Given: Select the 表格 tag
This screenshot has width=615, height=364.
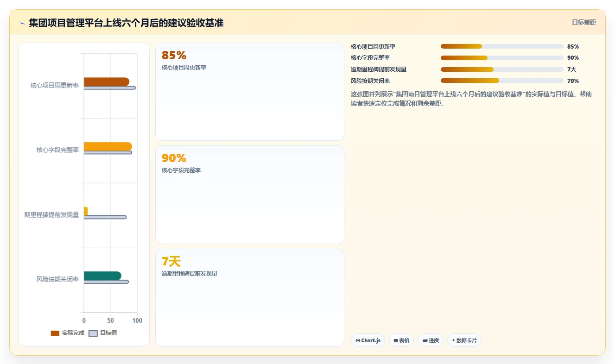Looking at the screenshot, I should [401, 340].
